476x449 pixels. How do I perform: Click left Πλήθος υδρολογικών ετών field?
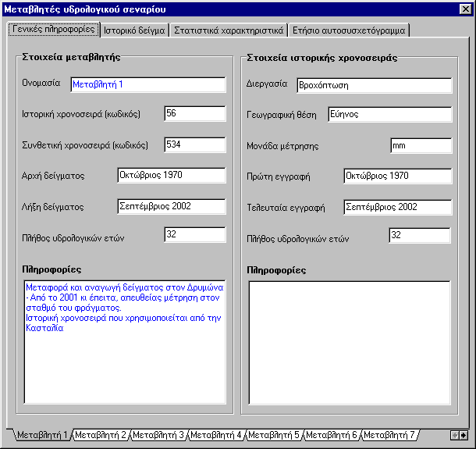pos(195,234)
